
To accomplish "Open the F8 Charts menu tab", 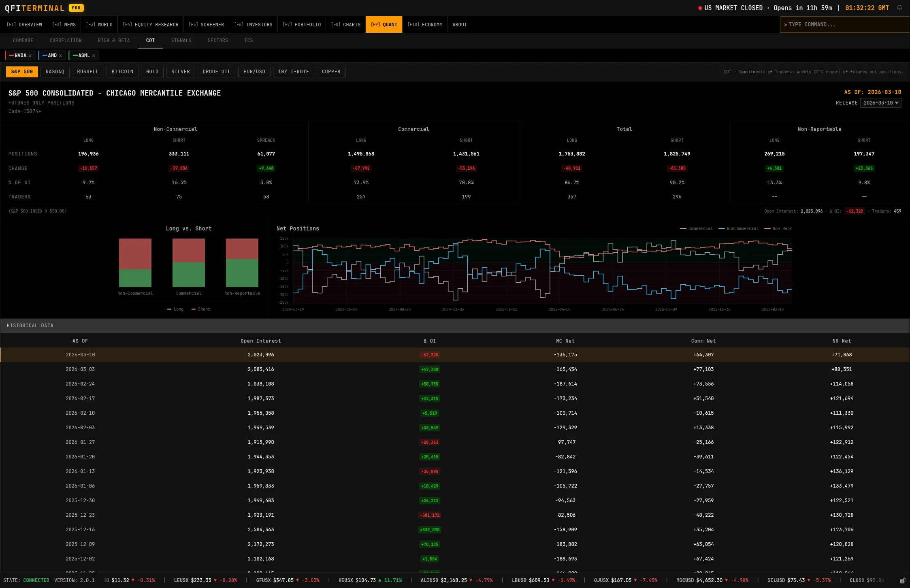I will (x=345, y=25).
